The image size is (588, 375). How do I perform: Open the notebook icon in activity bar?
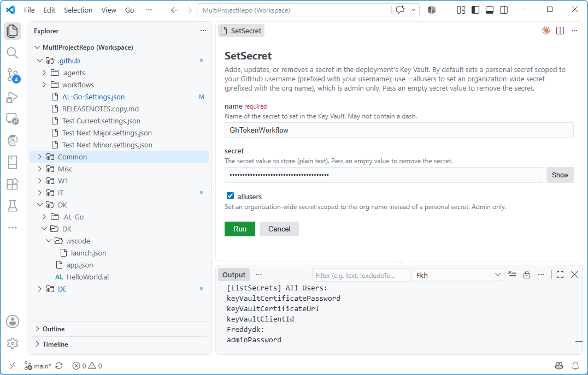(13, 162)
